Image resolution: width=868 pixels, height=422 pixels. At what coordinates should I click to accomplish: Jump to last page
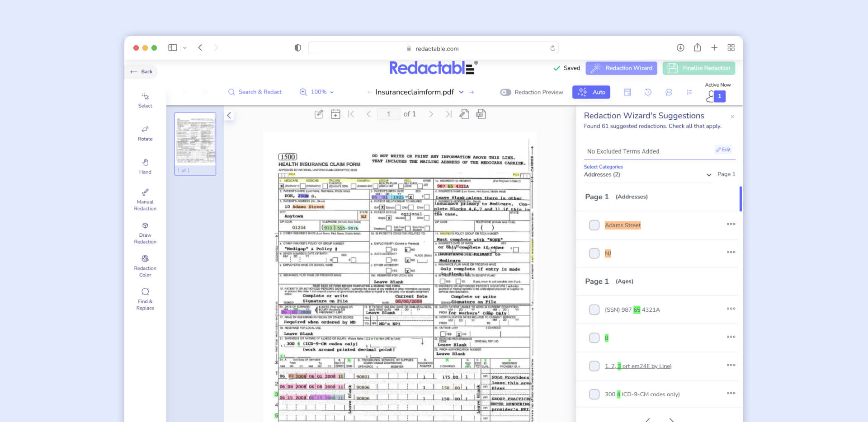(448, 114)
